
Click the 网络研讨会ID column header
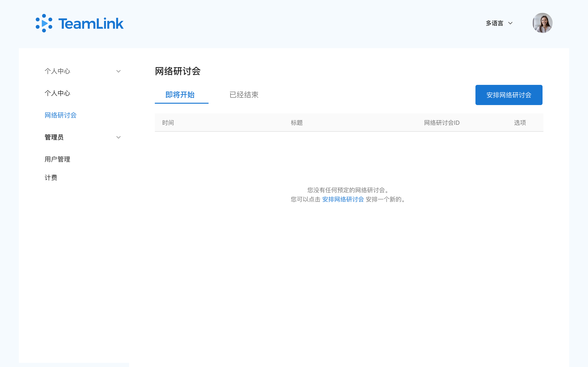441,123
